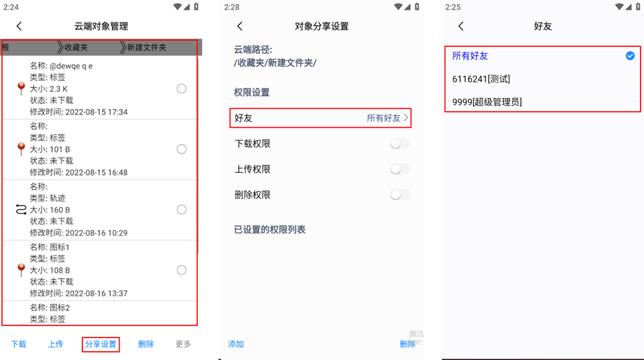Tap the red pin icon of 图标1
This screenshot has width=644, height=360.
point(21,270)
